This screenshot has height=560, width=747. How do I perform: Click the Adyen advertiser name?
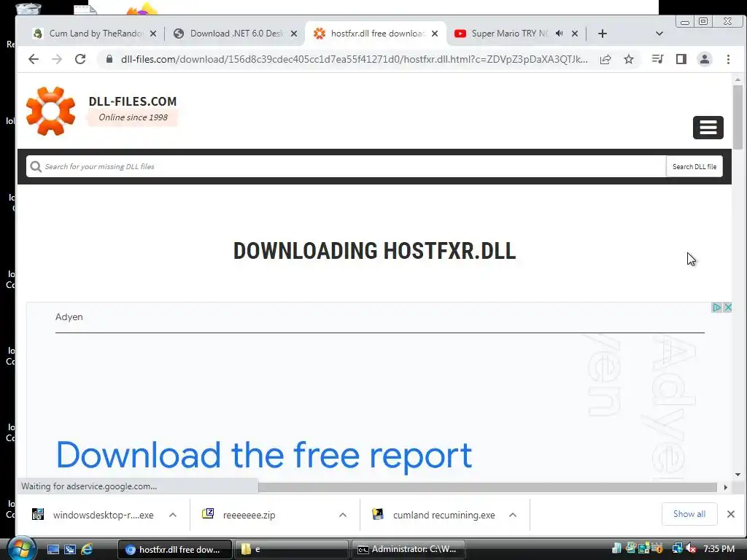pyautogui.click(x=69, y=316)
